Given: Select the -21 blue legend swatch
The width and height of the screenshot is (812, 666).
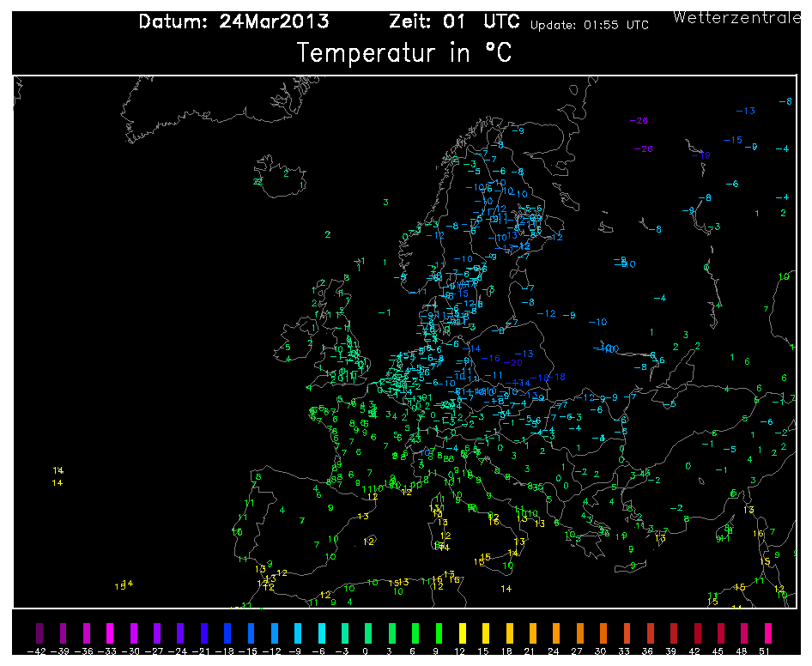Looking at the screenshot, I should 204,633.
